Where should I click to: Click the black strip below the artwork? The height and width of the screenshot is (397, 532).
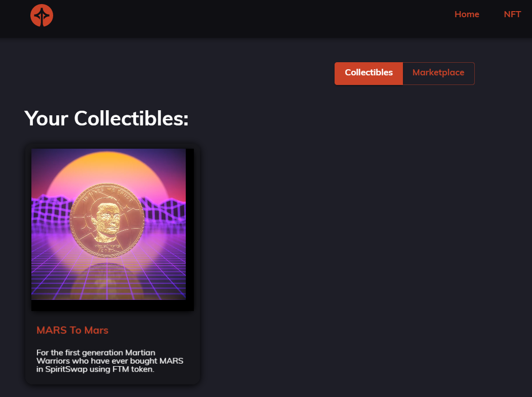coord(113,305)
